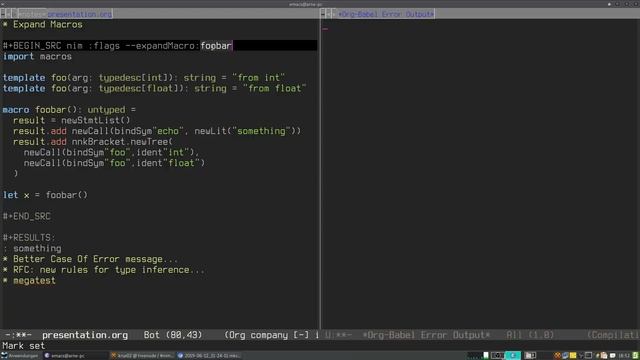This screenshot has width=640, height=360.
Task: Expand the Better Case Of Error message heading
Action: [90, 259]
